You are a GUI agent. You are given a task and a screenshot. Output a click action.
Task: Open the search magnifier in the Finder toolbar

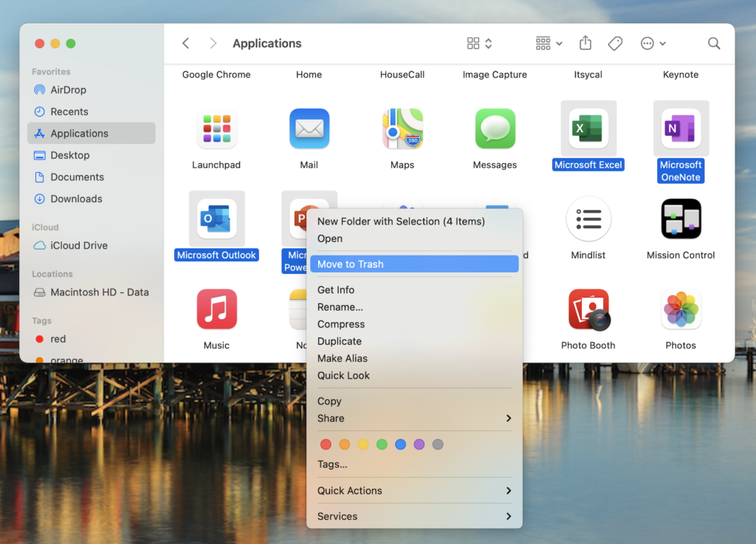click(714, 44)
